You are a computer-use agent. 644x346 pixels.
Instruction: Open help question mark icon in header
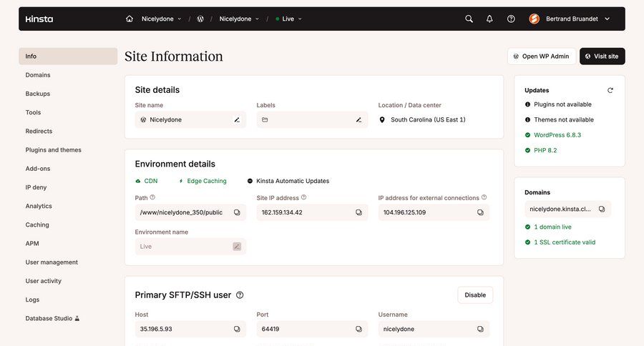[x=511, y=19]
